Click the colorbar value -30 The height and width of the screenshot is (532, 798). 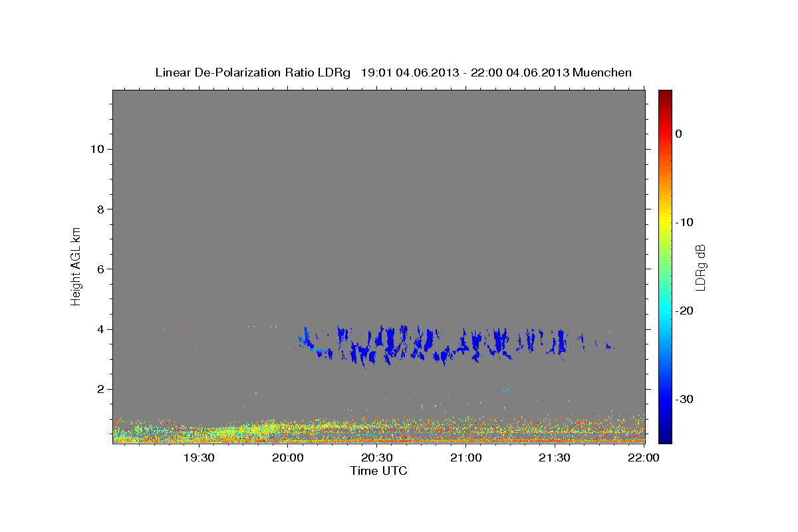tap(685, 399)
